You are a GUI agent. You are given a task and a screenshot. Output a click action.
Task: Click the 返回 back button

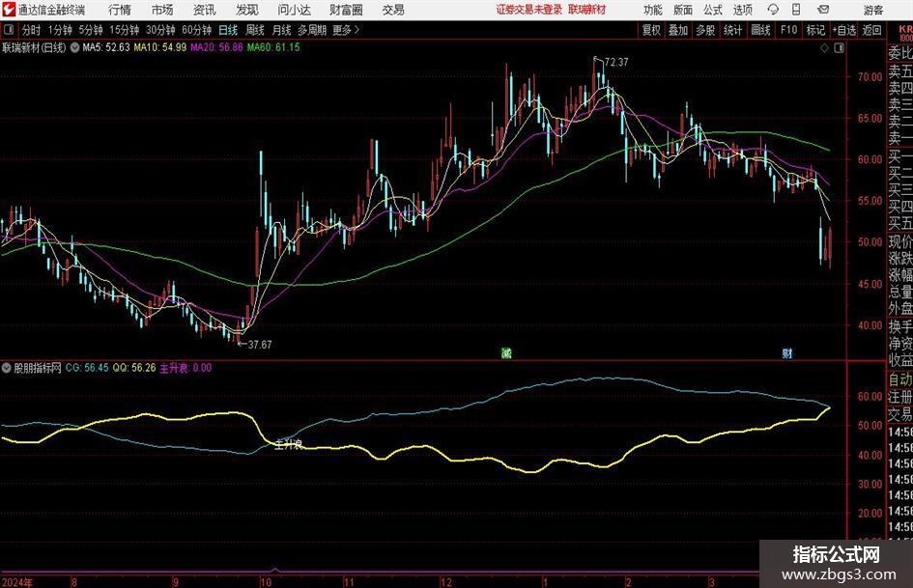871,30
